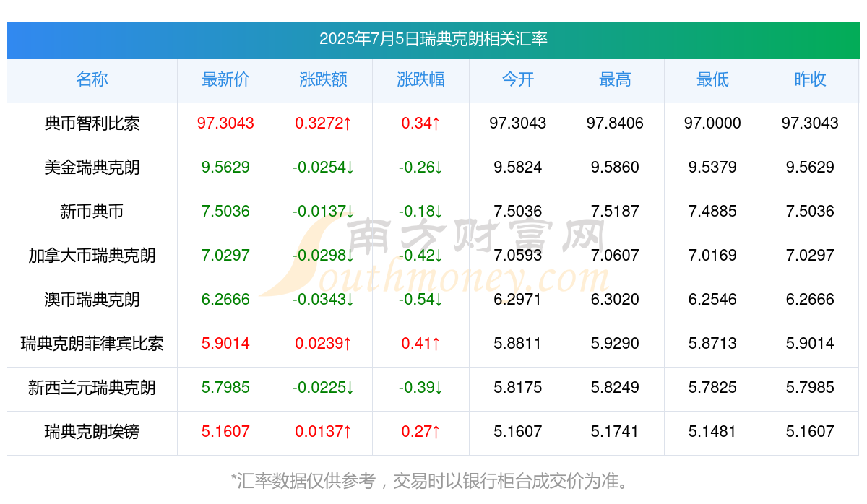
Task: Click the change amount -0.0225↓
Action: pyautogui.click(x=323, y=388)
